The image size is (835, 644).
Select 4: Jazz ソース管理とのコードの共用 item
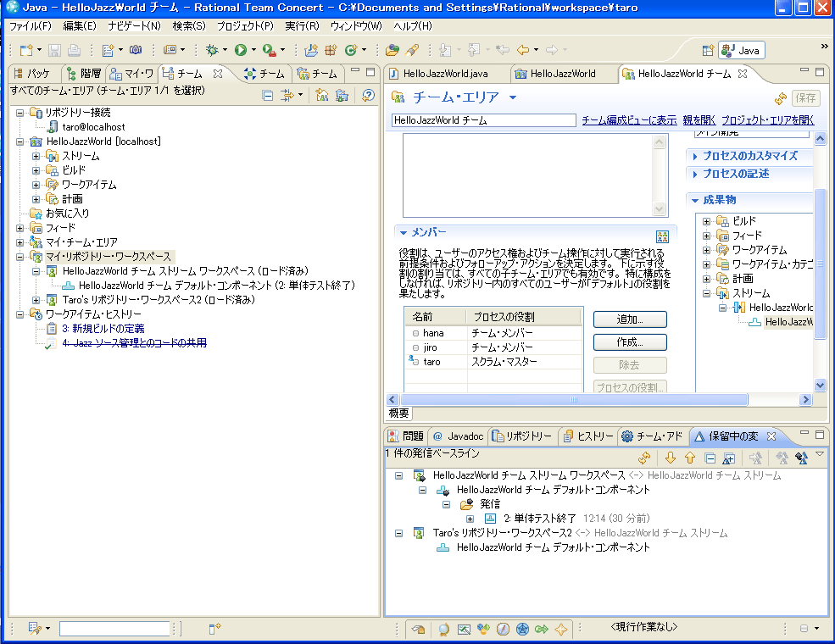[134, 343]
